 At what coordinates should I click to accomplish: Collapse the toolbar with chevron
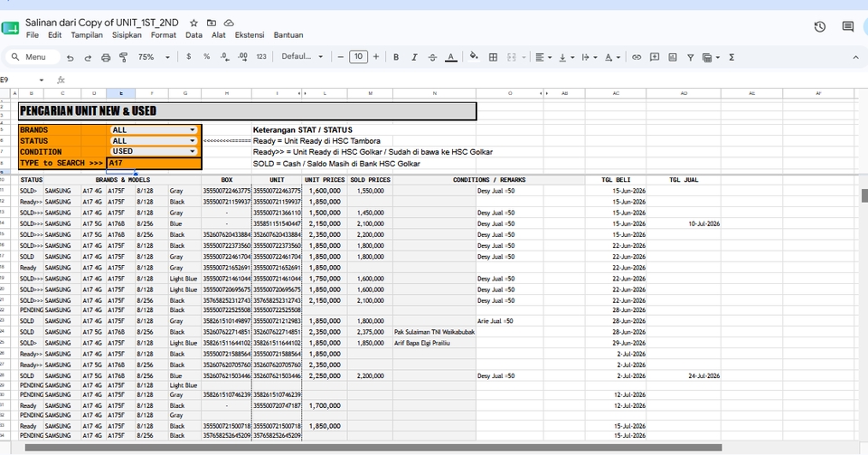click(855, 57)
